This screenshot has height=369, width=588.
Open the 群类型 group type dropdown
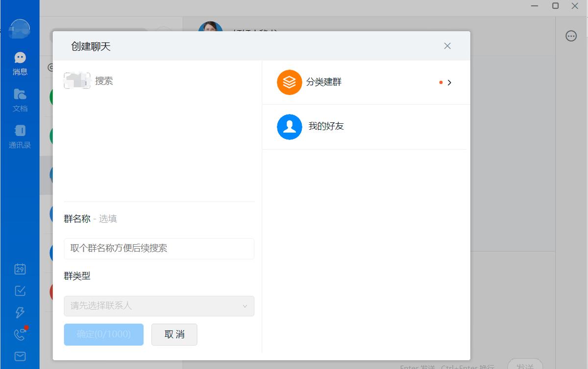pyautogui.click(x=159, y=306)
